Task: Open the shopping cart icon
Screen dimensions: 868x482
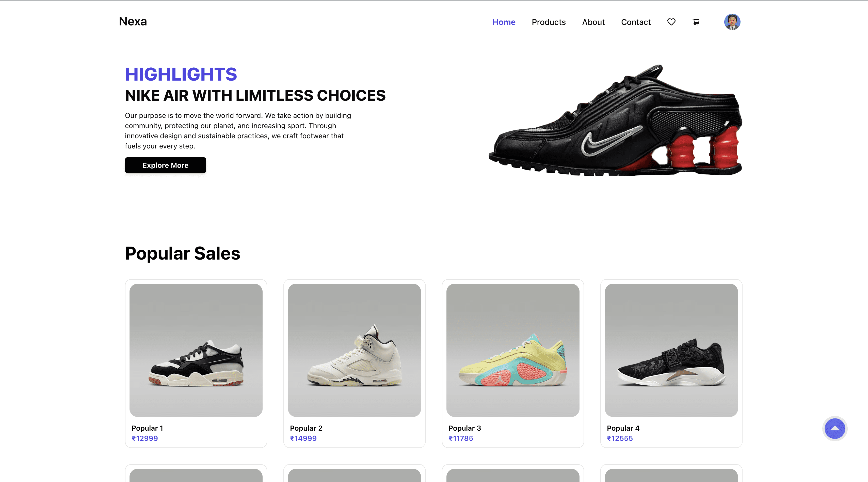Action: [696, 22]
